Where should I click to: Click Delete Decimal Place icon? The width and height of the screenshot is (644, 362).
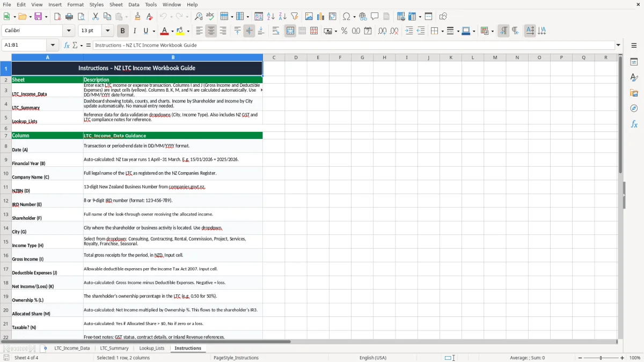coord(394,31)
